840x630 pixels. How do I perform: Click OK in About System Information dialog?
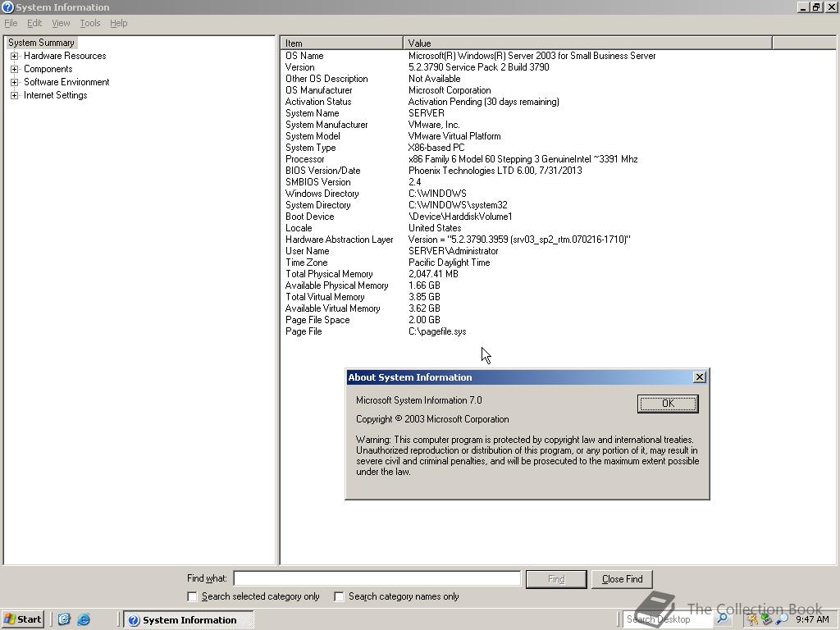[x=668, y=404]
